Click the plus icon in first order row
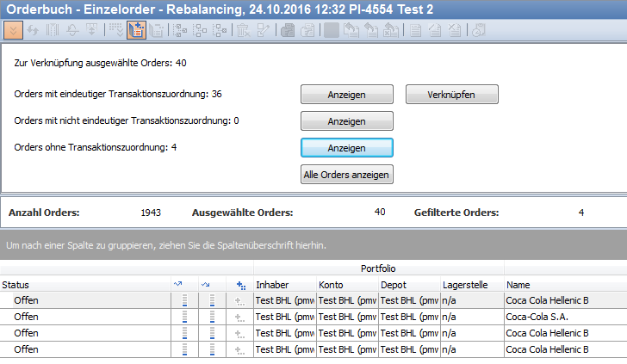 240,300
